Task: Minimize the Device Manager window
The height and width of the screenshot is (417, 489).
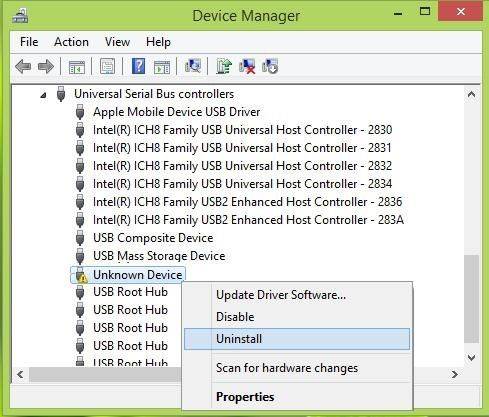Action: (398, 14)
